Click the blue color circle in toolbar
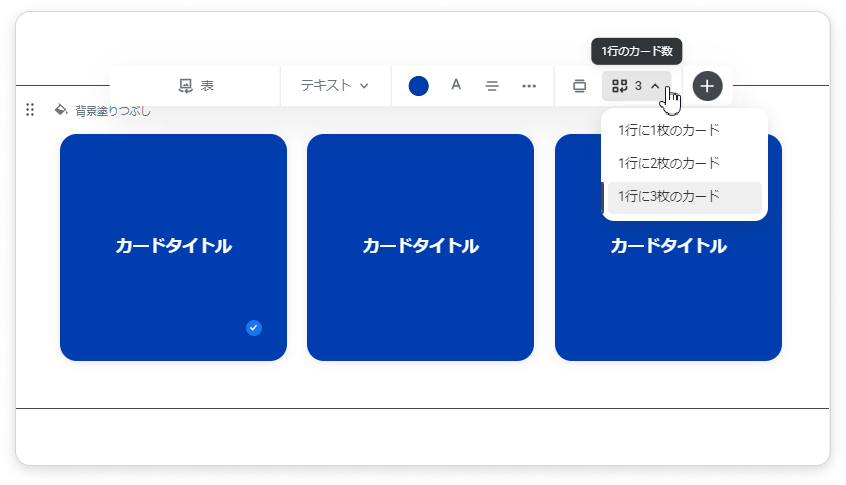The image size is (846, 485). [x=419, y=86]
